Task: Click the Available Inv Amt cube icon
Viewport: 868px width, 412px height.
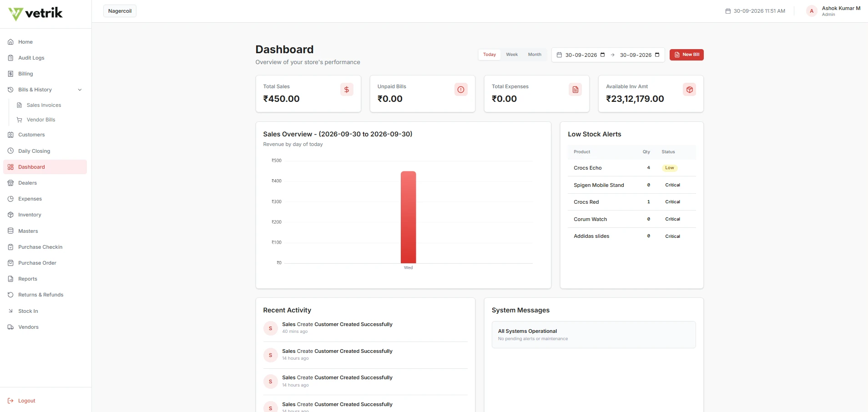Action: (x=690, y=90)
